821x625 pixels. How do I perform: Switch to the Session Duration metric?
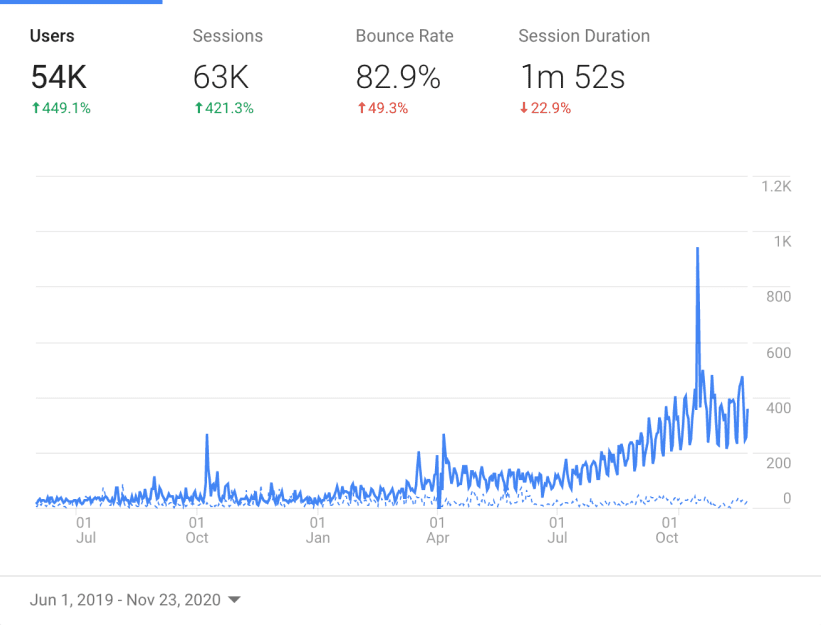click(x=584, y=36)
